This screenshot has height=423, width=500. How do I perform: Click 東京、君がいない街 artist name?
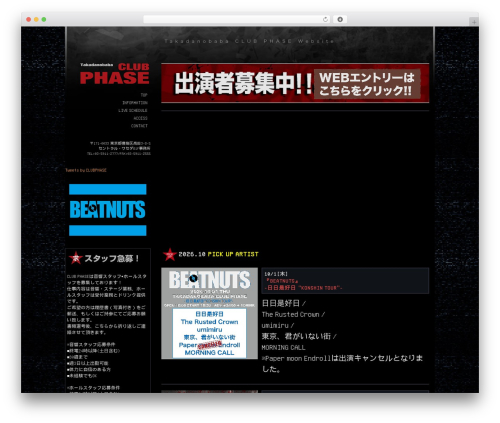pos(296,336)
